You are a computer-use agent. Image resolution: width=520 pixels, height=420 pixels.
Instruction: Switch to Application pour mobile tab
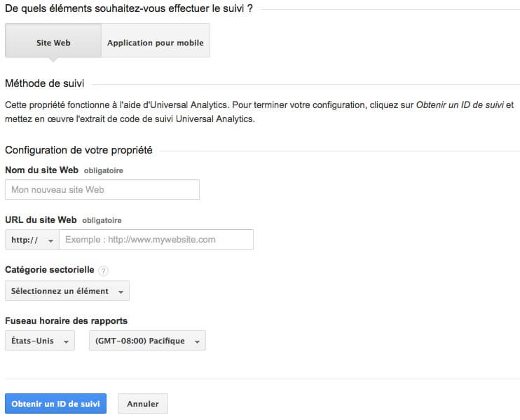pos(156,43)
